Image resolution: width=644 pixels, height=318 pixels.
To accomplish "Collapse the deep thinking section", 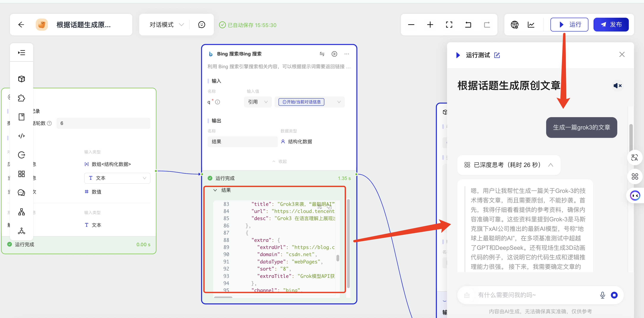I will click(x=550, y=165).
